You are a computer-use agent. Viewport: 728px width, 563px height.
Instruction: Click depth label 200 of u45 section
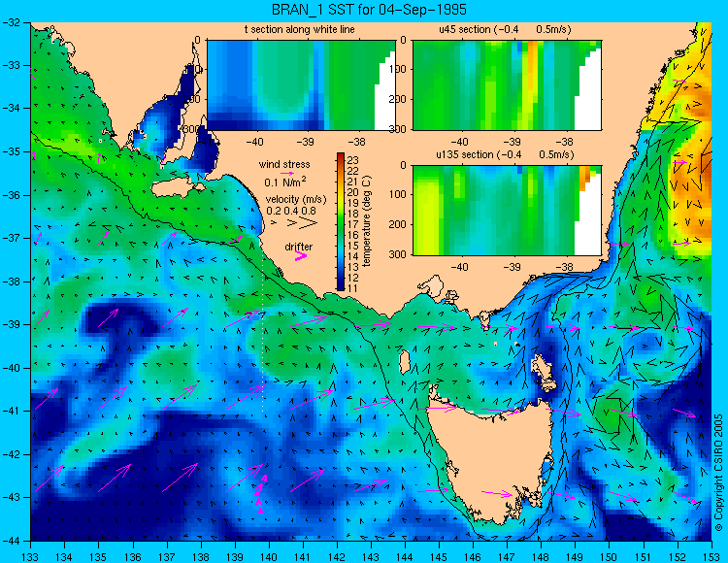[x=397, y=99]
